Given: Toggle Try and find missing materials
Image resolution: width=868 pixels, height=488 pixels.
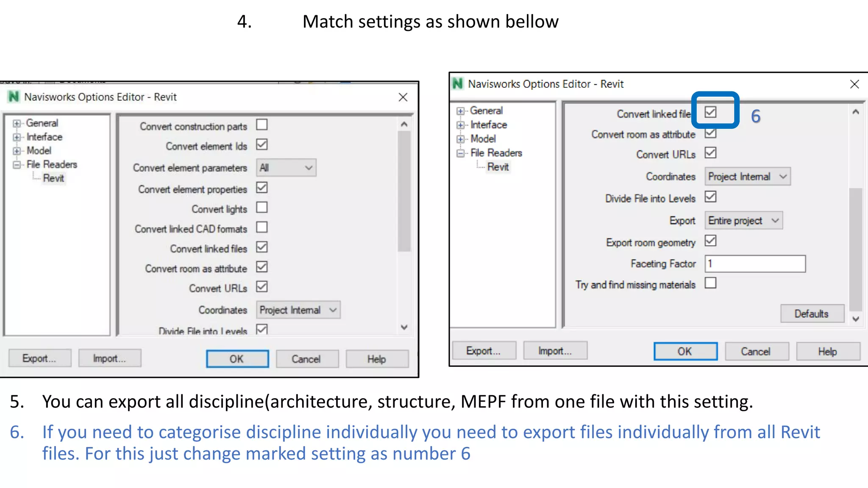Looking at the screenshot, I should [711, 283].
